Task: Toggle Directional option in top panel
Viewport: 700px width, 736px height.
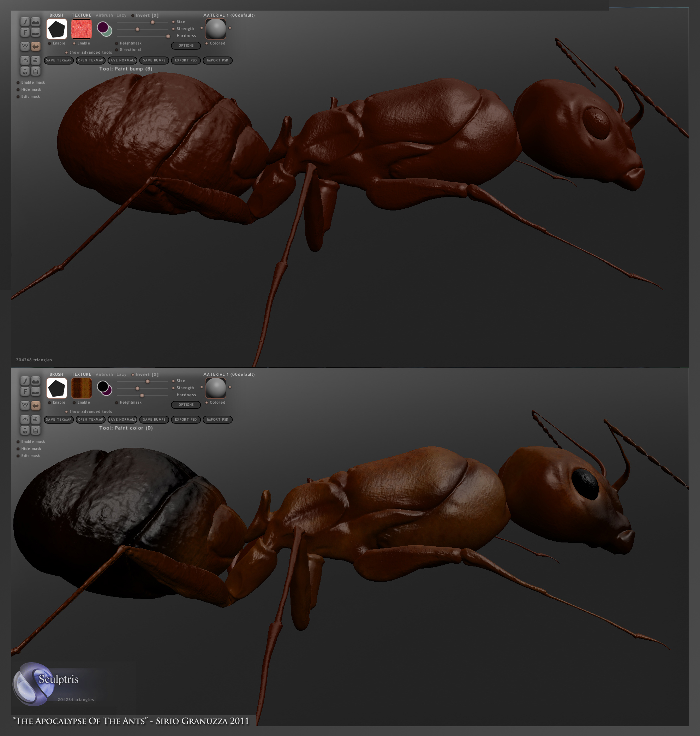Action: 117,50
